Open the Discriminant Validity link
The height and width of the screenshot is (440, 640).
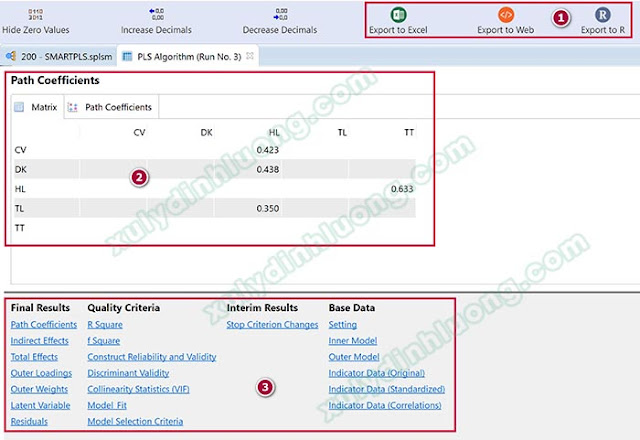pos(128,373)
